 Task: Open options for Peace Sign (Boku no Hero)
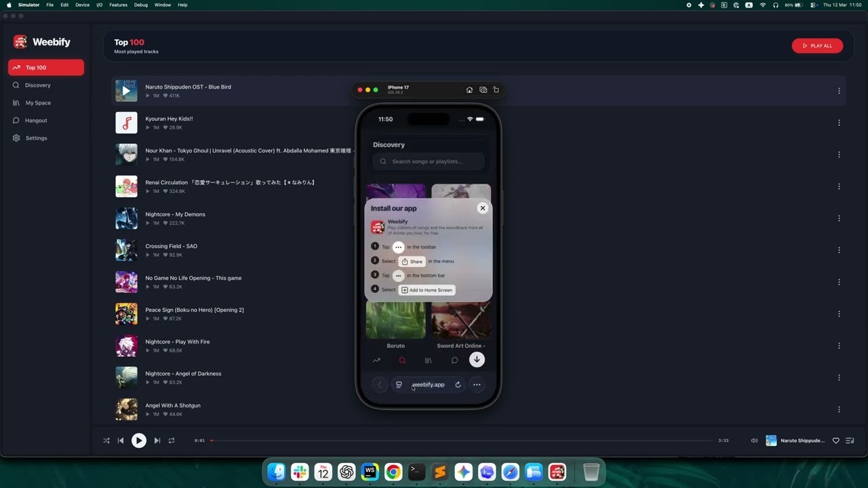point(839,314)
